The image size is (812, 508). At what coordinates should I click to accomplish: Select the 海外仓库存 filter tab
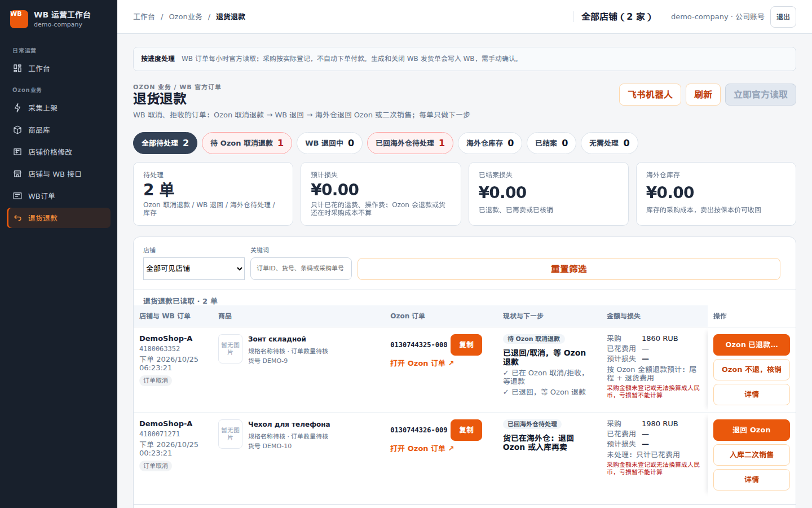(490, 143)
